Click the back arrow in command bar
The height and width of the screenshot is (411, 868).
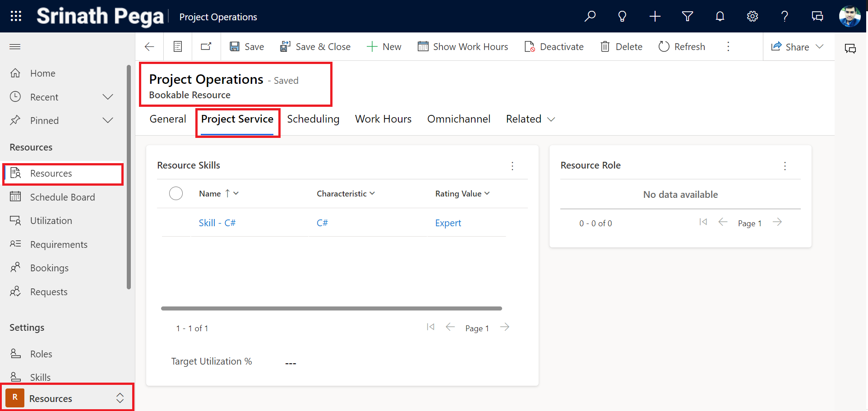149,47
